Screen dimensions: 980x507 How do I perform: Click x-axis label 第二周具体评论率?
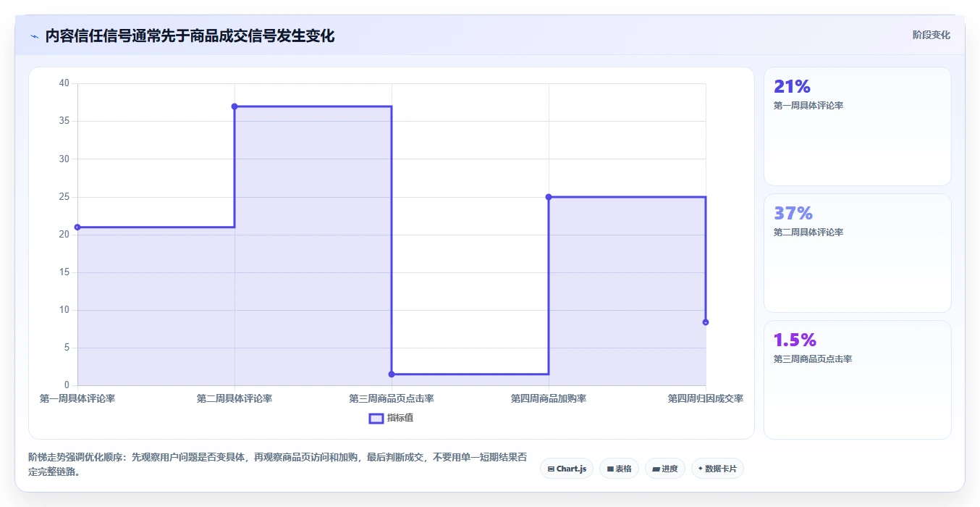235,398
